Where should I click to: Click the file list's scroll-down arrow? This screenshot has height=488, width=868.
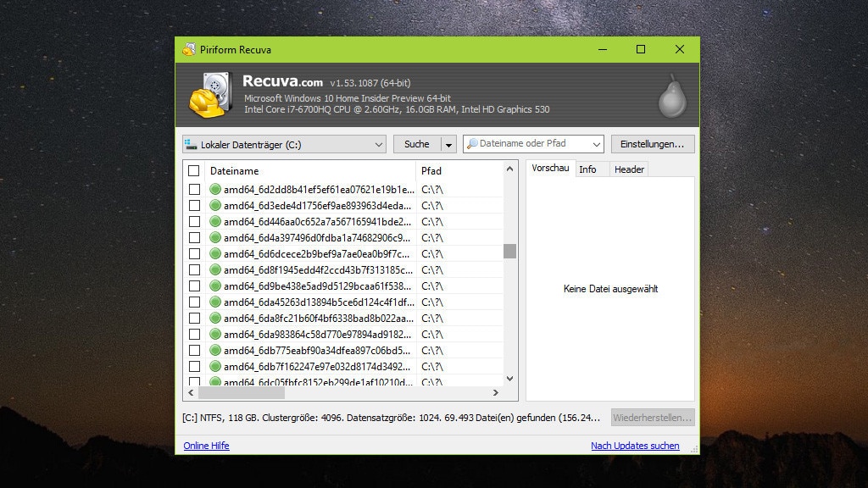tap(509, 379)
